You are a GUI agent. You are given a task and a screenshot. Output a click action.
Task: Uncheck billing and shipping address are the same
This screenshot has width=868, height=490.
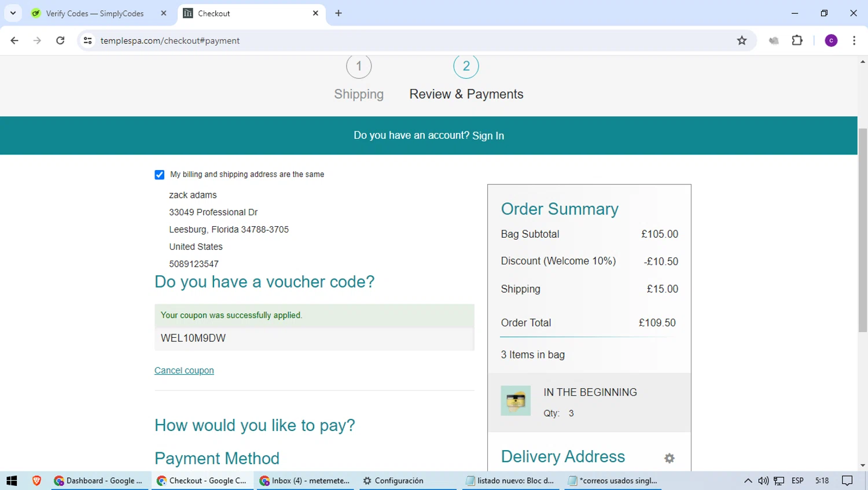[x=160, y=175]
